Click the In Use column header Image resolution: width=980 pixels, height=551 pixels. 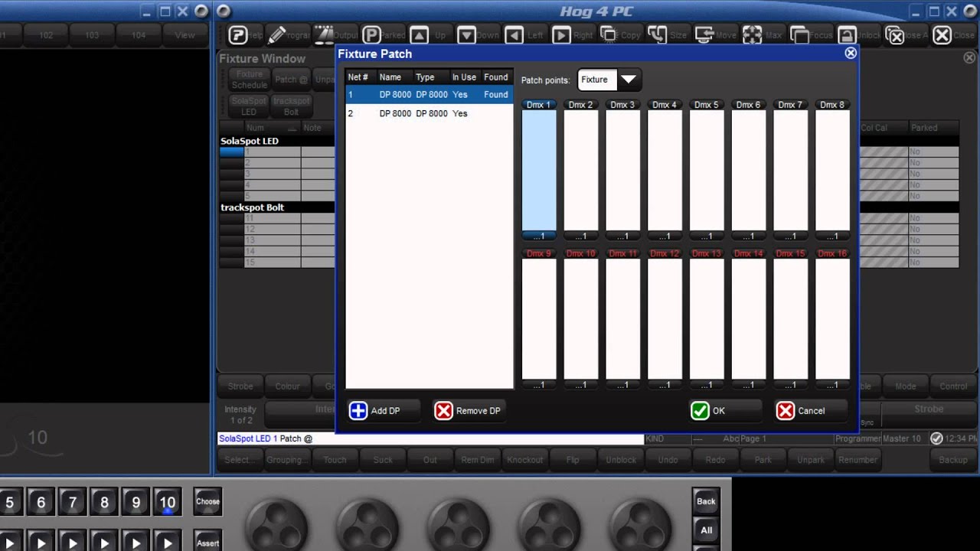coord(464,77)
